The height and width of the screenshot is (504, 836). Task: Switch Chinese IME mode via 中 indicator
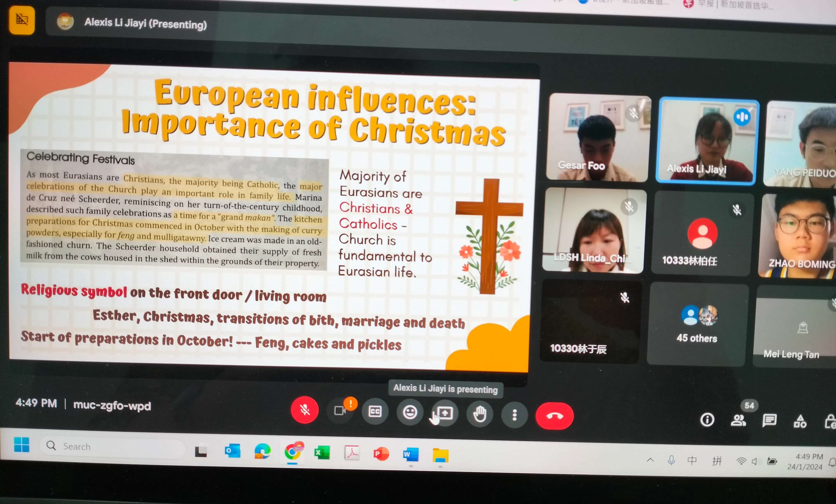(692, 461)
